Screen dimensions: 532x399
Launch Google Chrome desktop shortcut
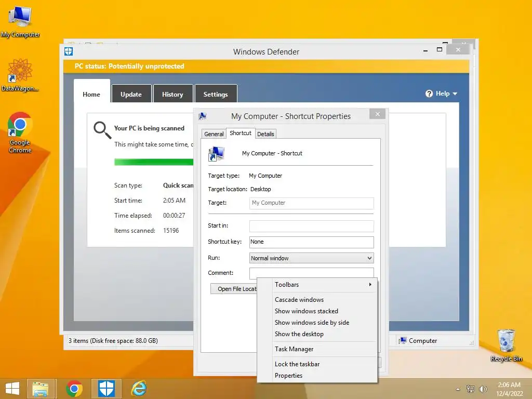click(20, 132)
